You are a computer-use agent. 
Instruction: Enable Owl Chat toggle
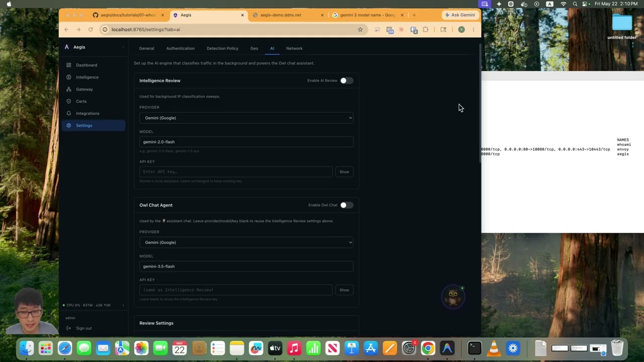[x=346, y=205]
